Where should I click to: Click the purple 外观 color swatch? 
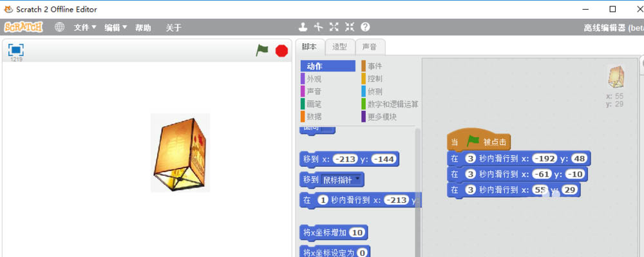303,79
